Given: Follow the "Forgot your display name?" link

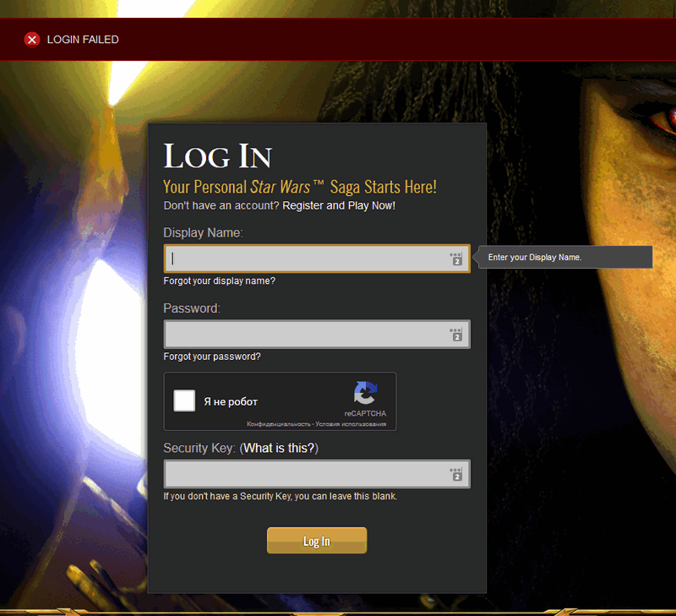Looking at the screenshot, I should 219,281.
